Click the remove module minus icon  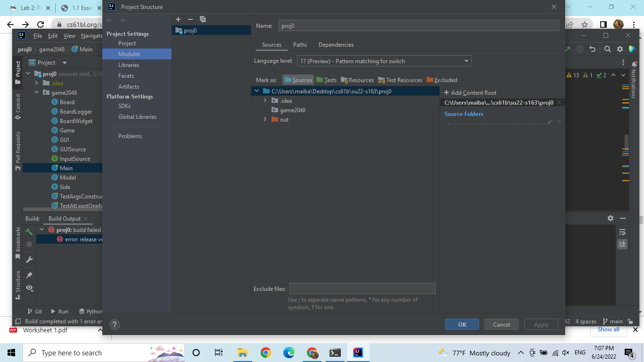(x=190, y=19)
